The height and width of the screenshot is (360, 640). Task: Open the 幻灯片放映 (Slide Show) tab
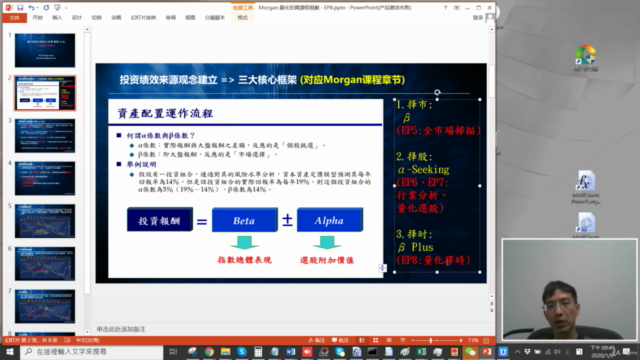[x=143, y=18]
